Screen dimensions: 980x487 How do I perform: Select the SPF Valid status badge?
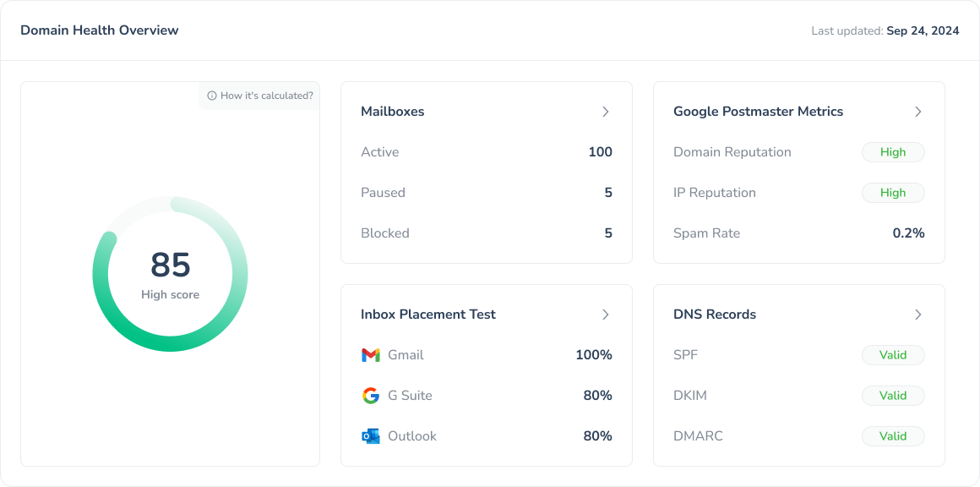893,355
